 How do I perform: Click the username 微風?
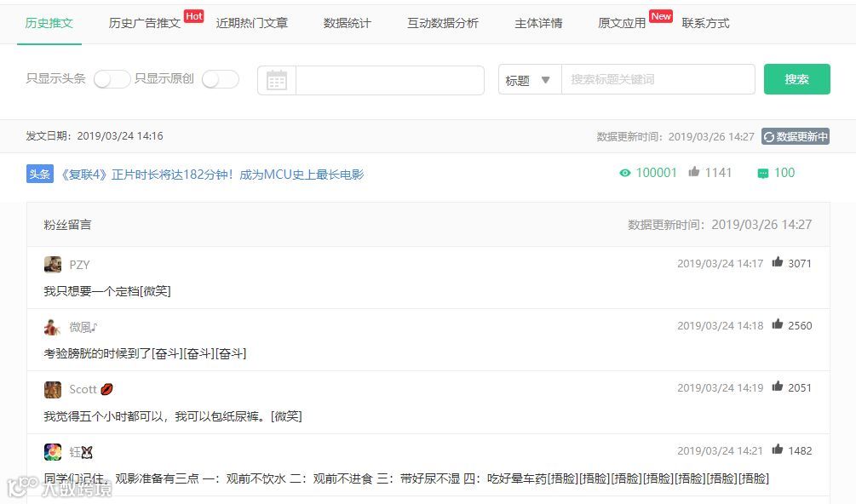83,327
